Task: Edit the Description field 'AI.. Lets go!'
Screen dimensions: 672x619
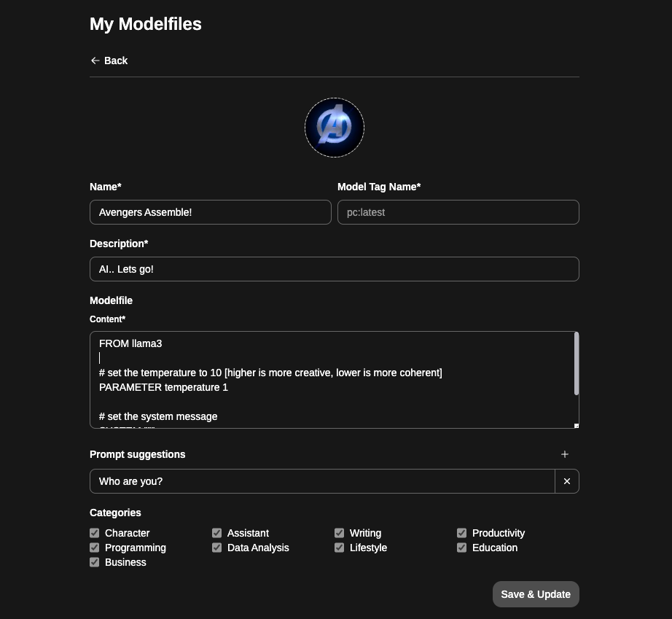Action: tap(335, 269)
